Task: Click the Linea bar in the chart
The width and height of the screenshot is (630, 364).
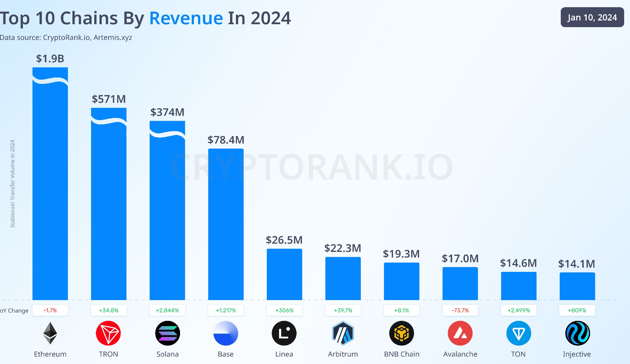Action: (x=284, y=274)
